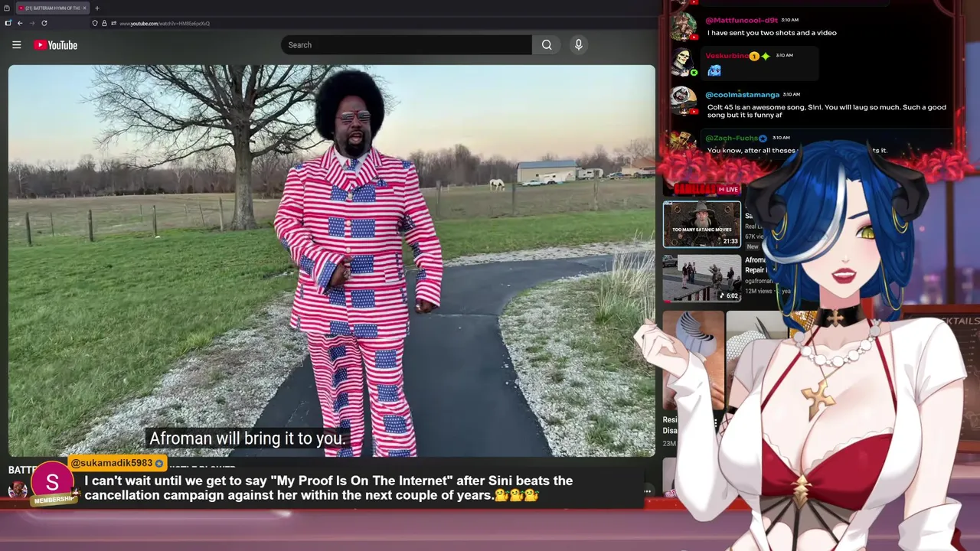
Task: Click the YouTube logo
Action: 55,45
